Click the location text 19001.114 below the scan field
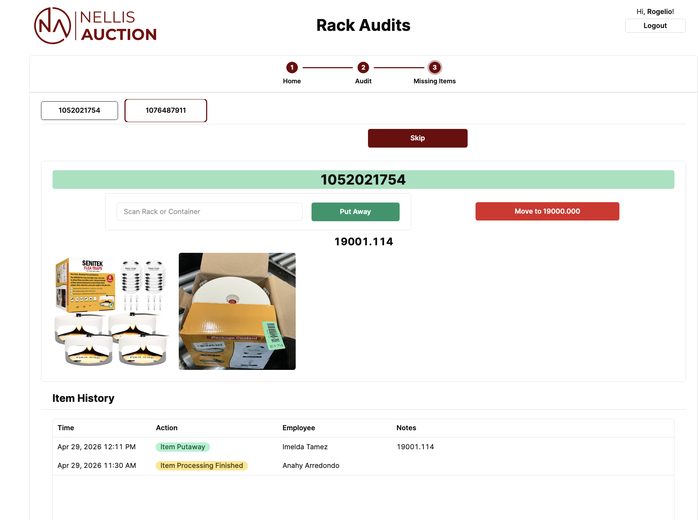The width and height of the screenshot is (700, 520). point(363,241)
